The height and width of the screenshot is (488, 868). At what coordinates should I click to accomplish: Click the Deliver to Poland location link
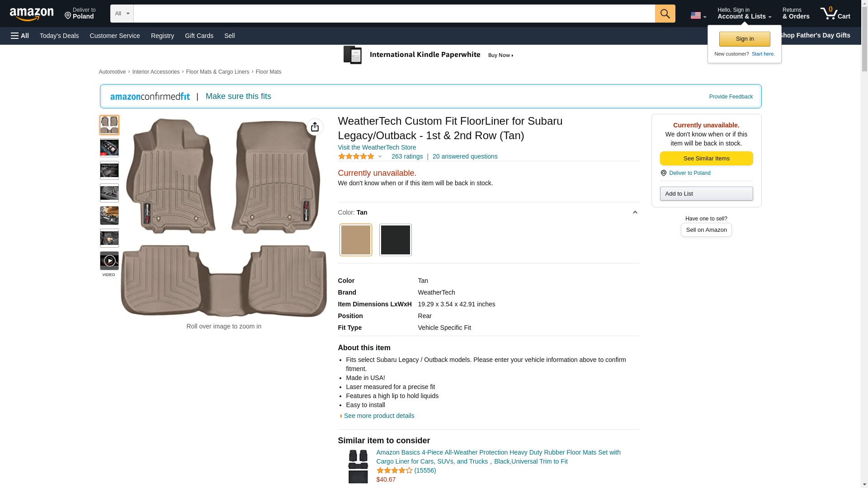click(689, 173)
